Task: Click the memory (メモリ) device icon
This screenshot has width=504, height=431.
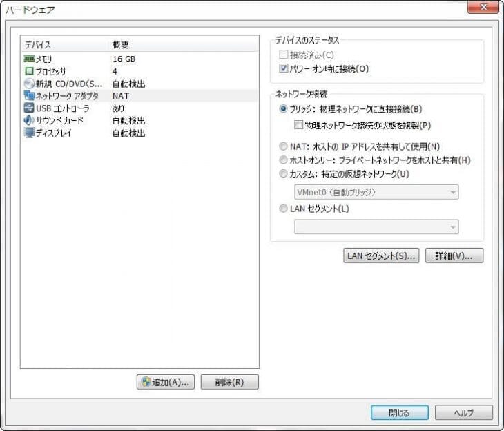Action: point(29,59)
